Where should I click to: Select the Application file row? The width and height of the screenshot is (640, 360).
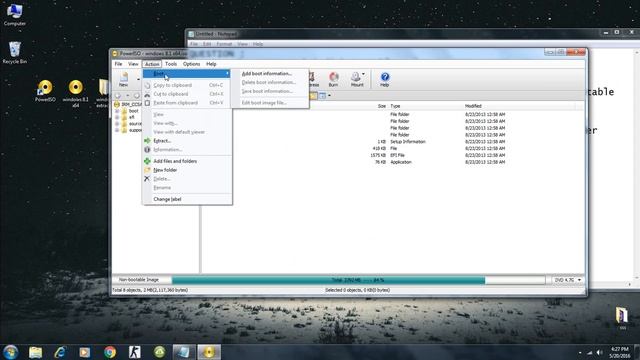[392, 162]
